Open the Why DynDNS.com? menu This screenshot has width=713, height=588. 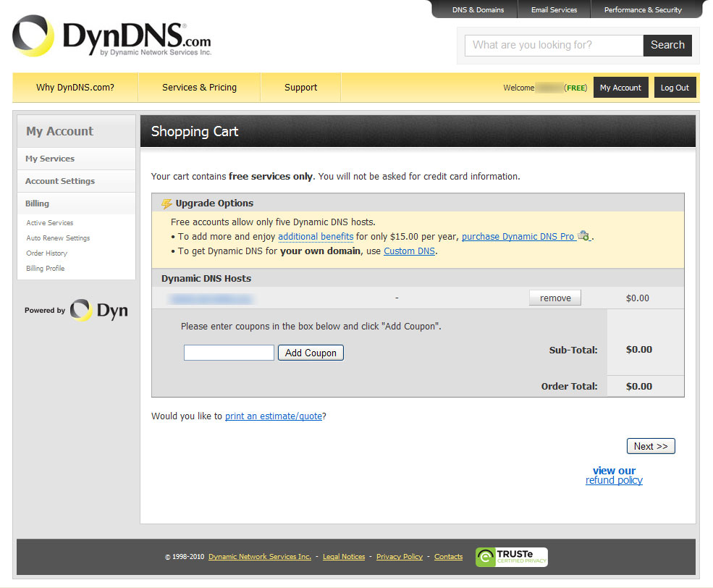point(75,88)
